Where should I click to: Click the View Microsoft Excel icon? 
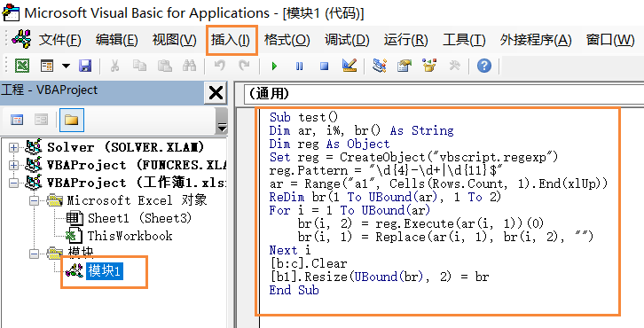pos(22,66)
